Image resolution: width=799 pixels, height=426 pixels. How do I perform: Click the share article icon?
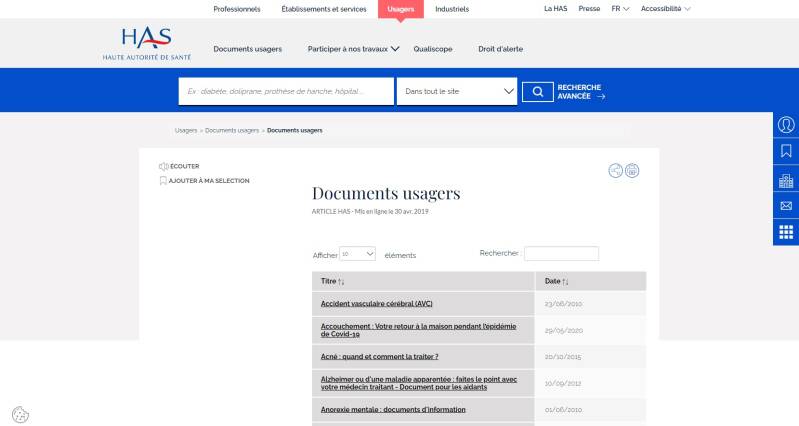[x=616, y=170]
